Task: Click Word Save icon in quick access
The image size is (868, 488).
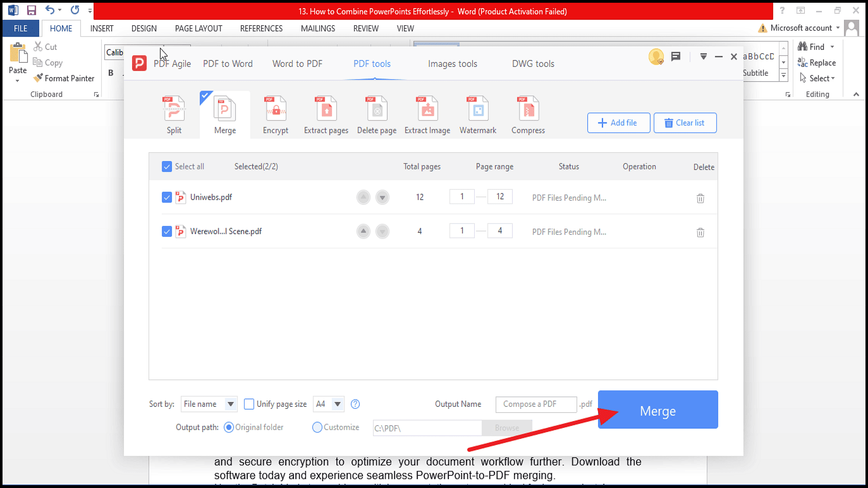Action: coord(31,10)
